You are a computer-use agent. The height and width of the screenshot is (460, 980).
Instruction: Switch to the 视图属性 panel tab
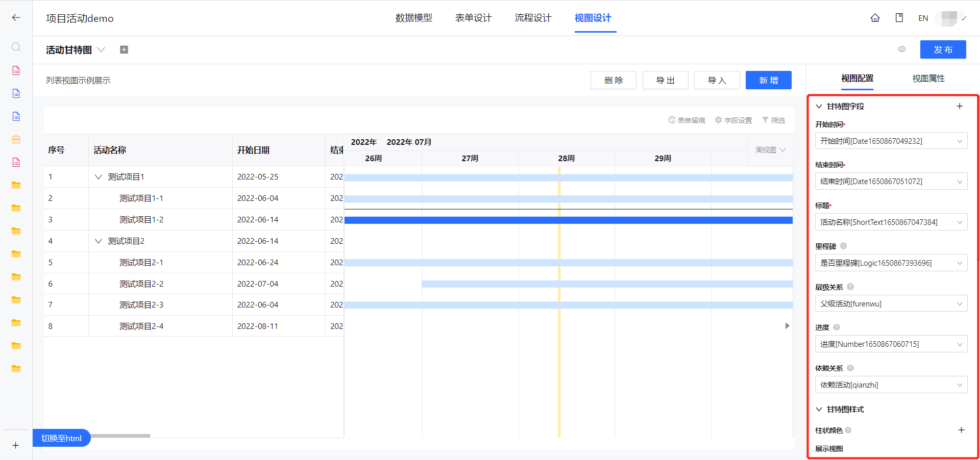(x=928, y=78)
